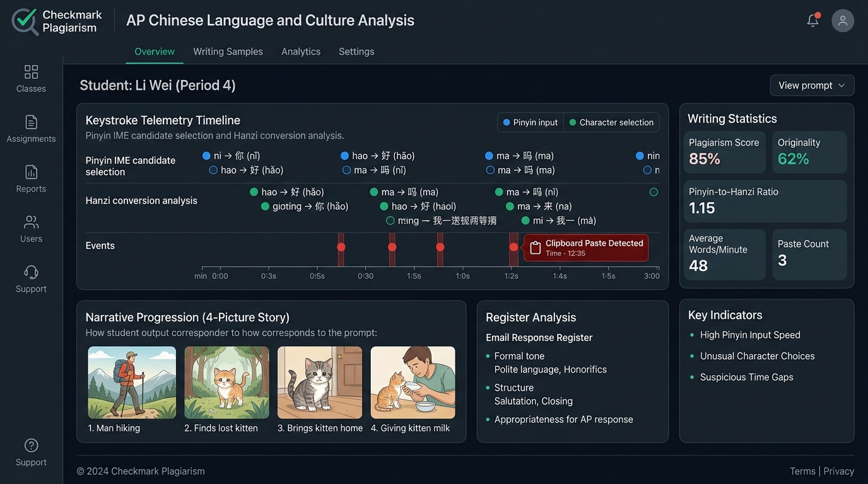Select the "gioting → 你 (hǎo)" conversion event
The width and height of the screenshot is (868, 484).
tap(305, 206)
